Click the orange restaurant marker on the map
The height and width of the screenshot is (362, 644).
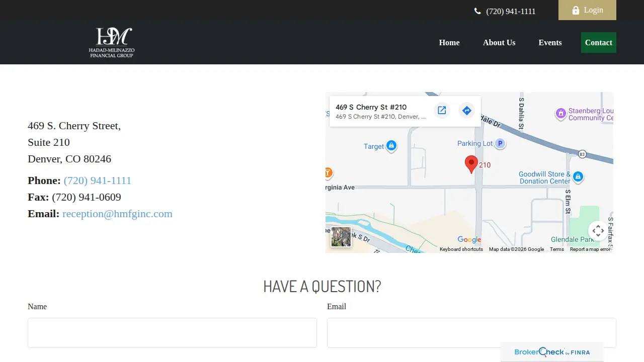click(x=328, y=173)
